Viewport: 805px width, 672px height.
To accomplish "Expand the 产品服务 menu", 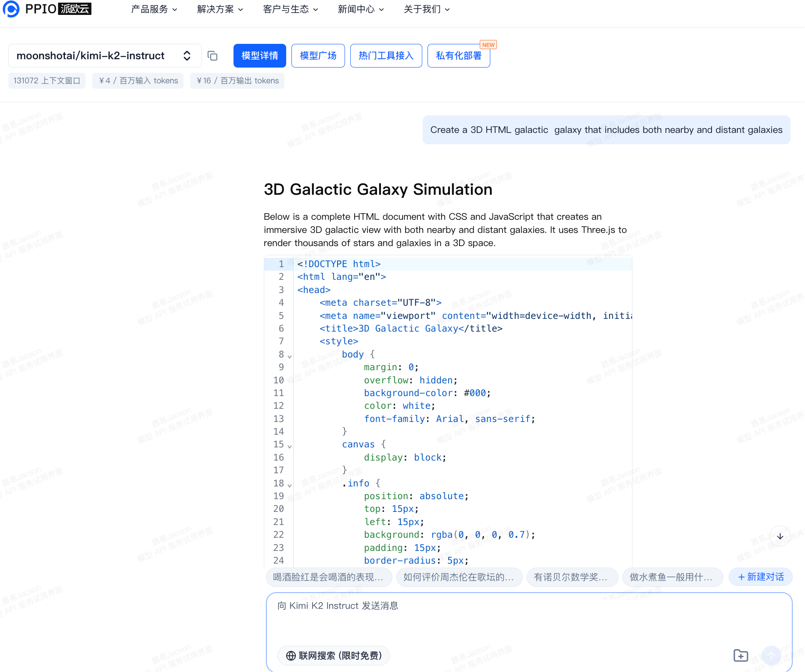I will coord(154,9).
